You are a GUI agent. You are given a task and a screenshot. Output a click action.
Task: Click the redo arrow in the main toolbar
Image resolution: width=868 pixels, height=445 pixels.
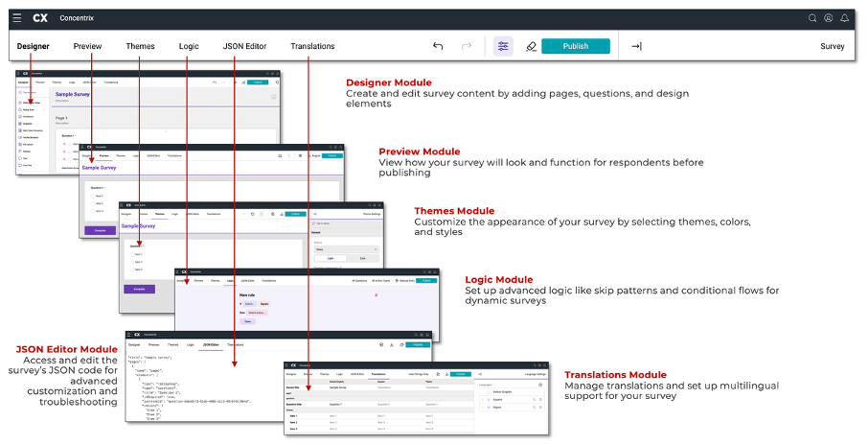click(x=467, y=46)
